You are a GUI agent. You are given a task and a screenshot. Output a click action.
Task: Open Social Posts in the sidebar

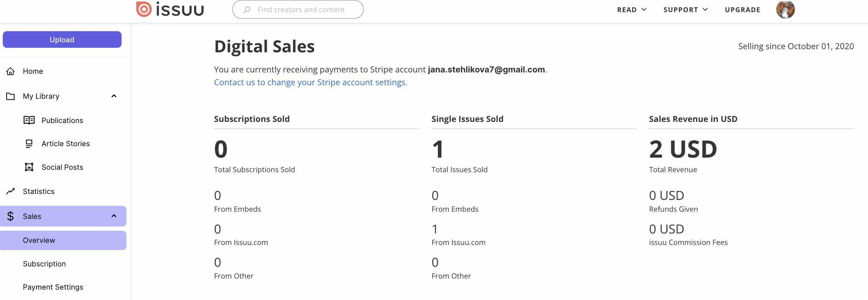[x=62, y=167]
